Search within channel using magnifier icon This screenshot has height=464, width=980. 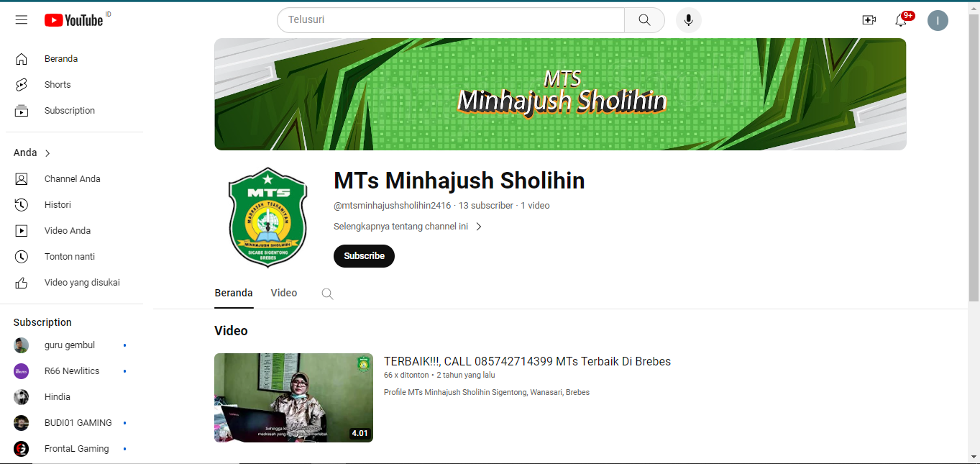coord(327,294)
